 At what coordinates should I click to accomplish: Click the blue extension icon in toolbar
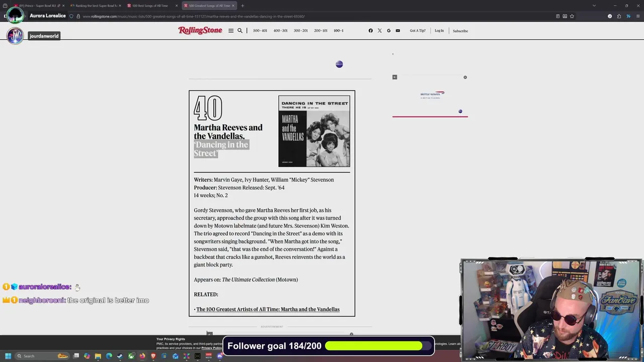(x=628, y=16)
